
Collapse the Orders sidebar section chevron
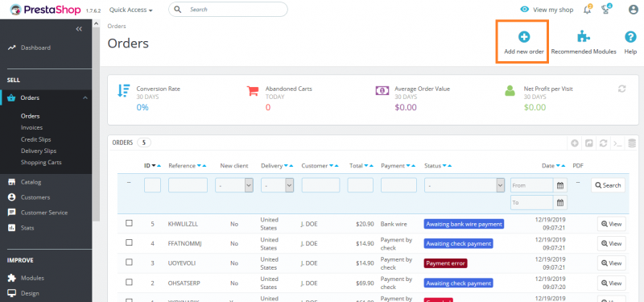[x=85, y=97]
